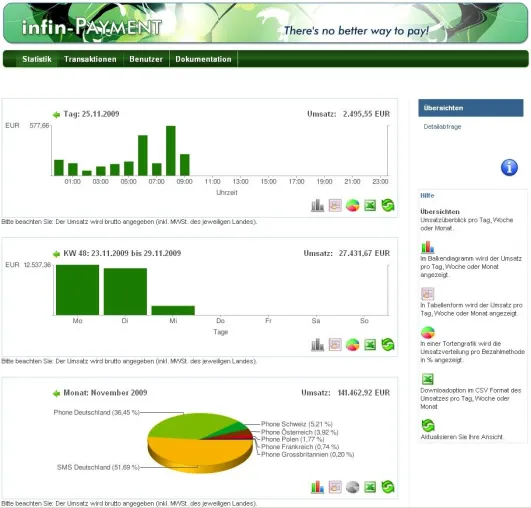Click pie chart icon in Hilfe sidebar
This screenshot has width=531, height=508.
[428, 333]
